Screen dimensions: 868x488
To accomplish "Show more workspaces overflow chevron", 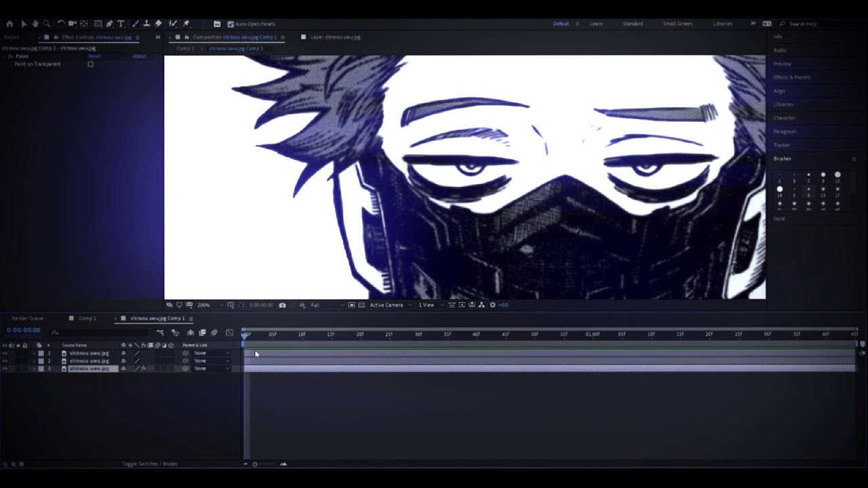I will (753, 24).
